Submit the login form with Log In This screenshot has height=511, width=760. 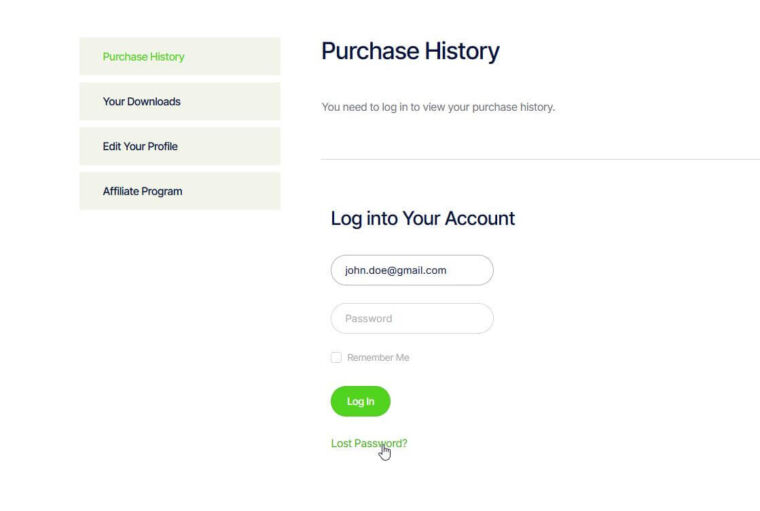(x=360, y=401)
